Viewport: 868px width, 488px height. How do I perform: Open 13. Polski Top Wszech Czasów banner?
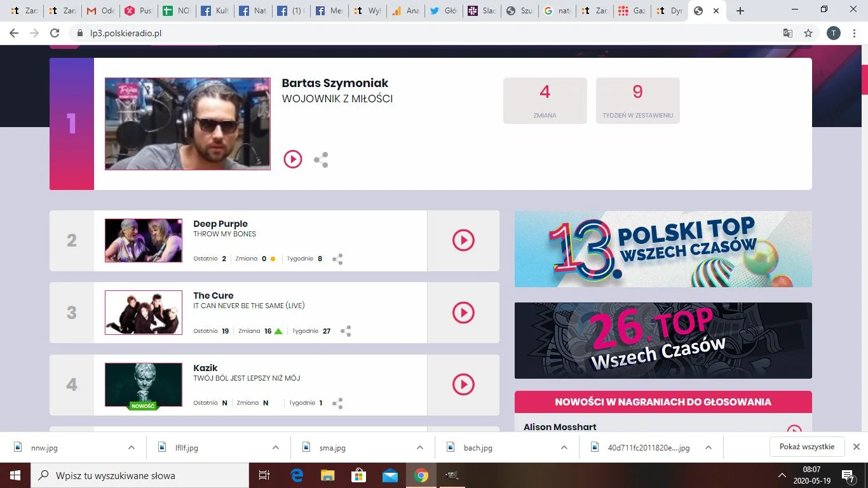click(x=663, y=249)
